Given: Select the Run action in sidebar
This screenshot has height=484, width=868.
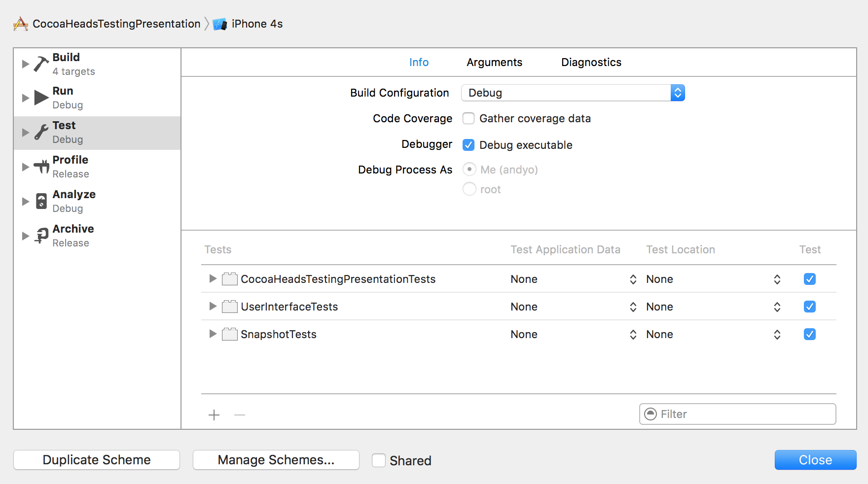Looking at the screenshot, I should [97, 98].
